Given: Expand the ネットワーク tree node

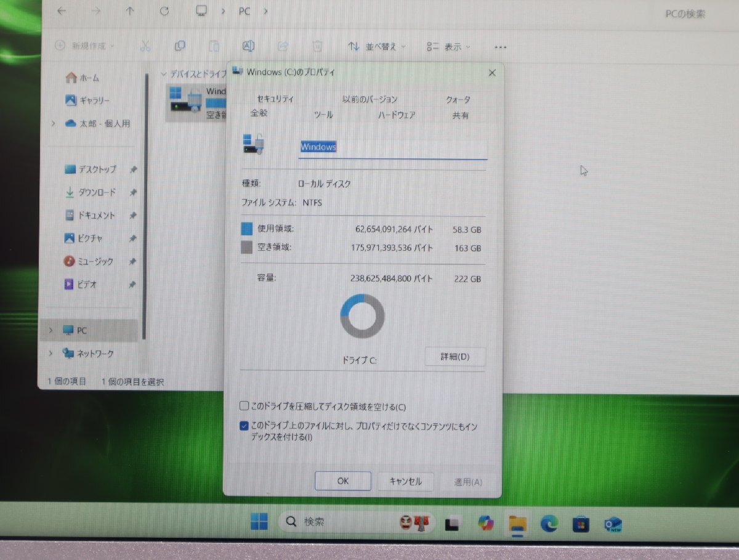Looking at the screenshot, I should pyautogui.click(x=50, y=354).
